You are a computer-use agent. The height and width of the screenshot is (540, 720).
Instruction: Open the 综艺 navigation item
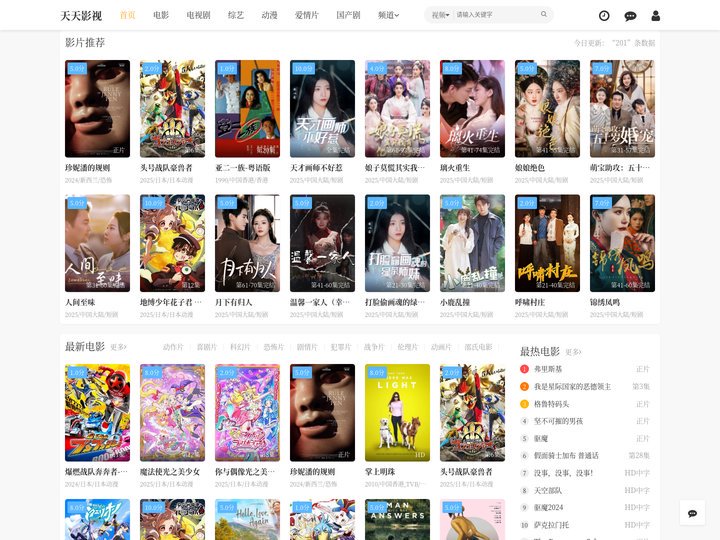(x=236, y=15)
